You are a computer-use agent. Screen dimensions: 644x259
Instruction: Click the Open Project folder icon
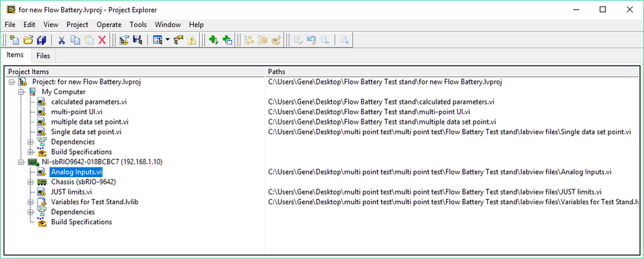pos(28,40)
